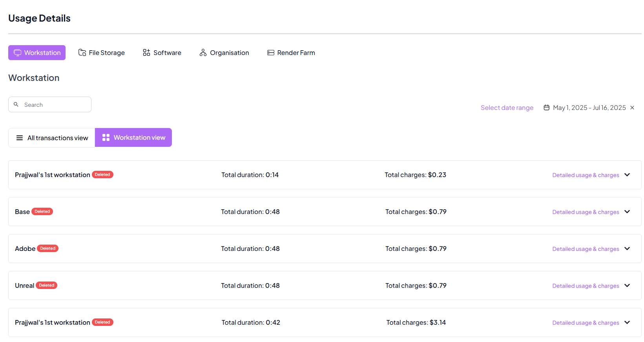Select the Workstation view toggle
The width and height of the screenshot is (644, 342).
133,137
